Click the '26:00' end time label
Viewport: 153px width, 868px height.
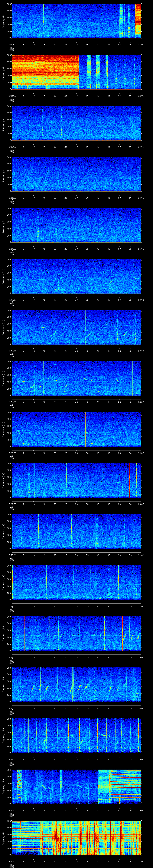point(141,300)
